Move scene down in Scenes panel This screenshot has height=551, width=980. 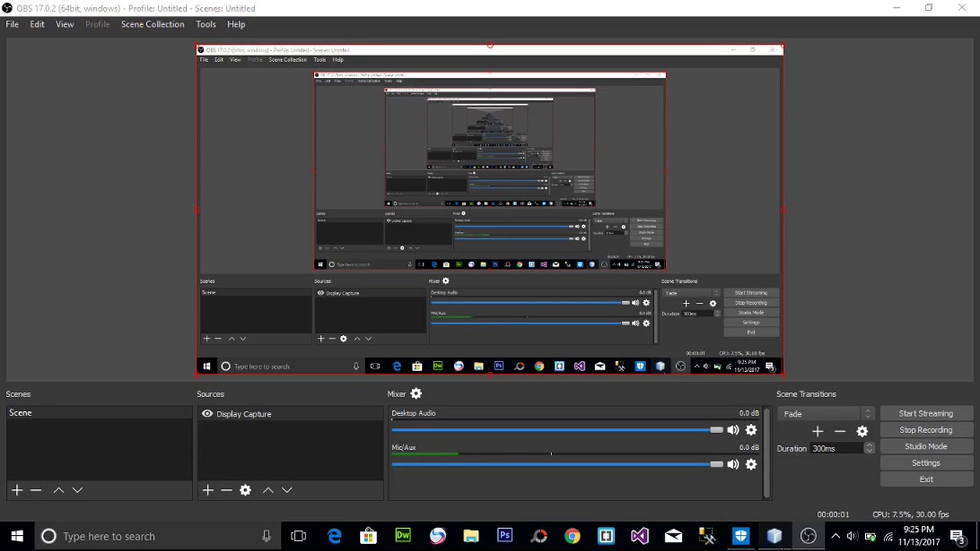[77, 490]
